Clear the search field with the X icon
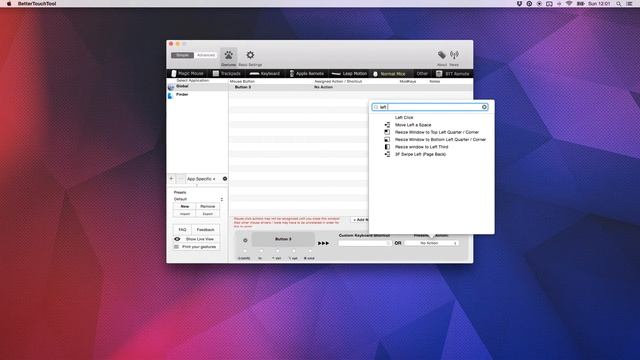The image size is (640, 360). [484, 107]
